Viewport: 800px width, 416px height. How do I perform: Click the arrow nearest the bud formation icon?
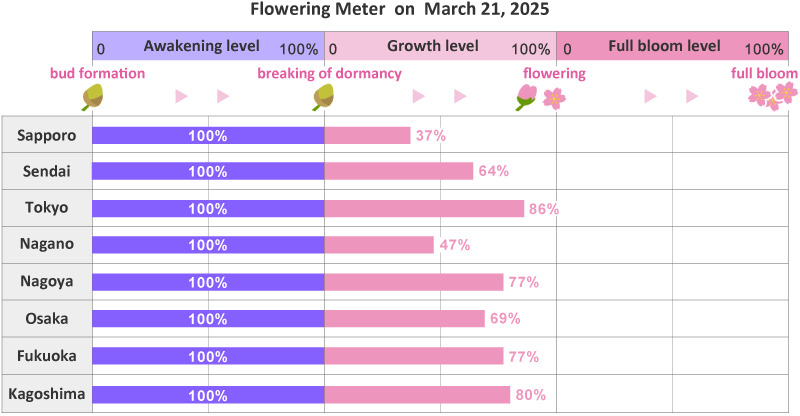(181, 97)
